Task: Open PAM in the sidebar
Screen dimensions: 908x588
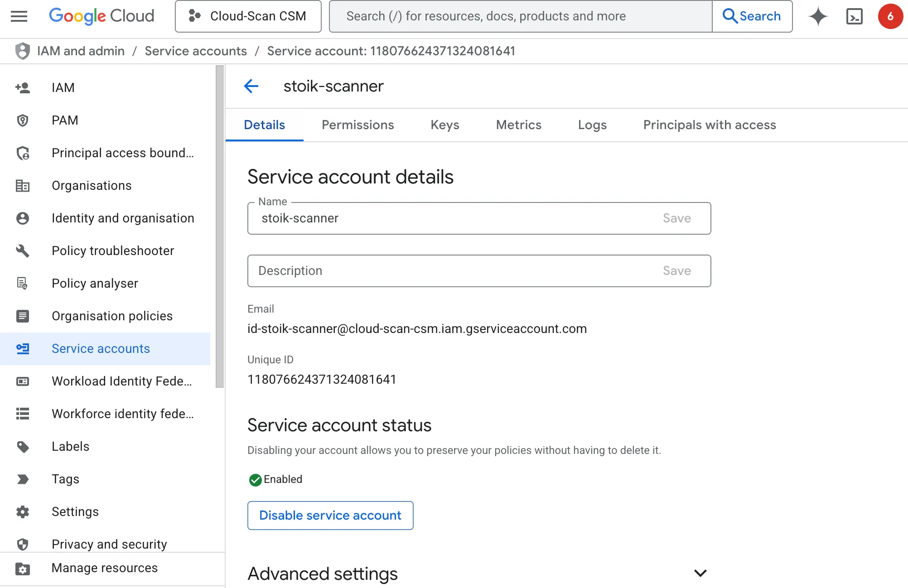Action: pos(105,120)
